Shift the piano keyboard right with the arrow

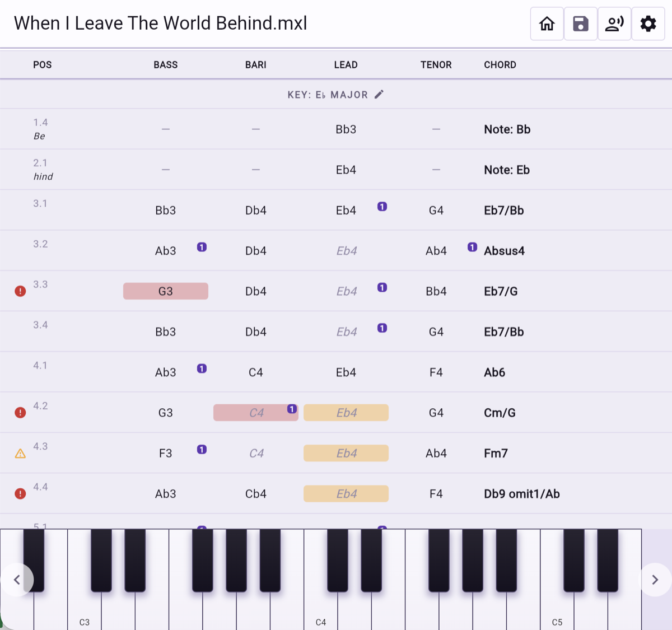[655, 580]
